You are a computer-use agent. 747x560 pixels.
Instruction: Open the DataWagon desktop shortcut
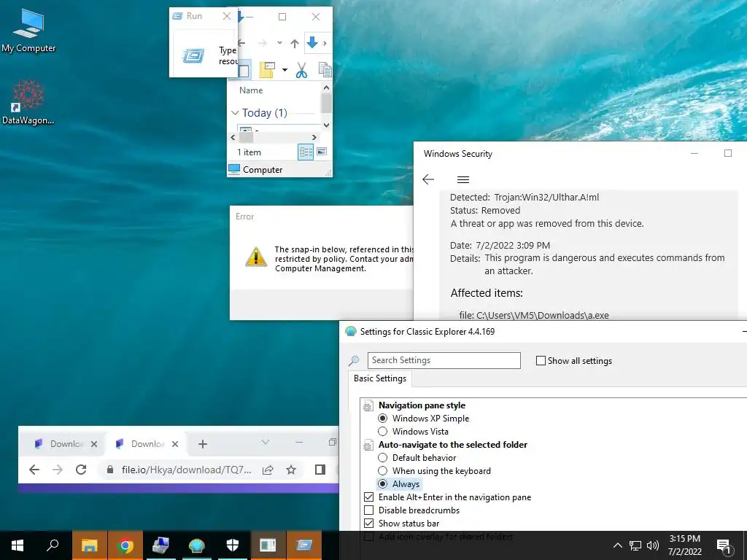click(x=28, y=102)
